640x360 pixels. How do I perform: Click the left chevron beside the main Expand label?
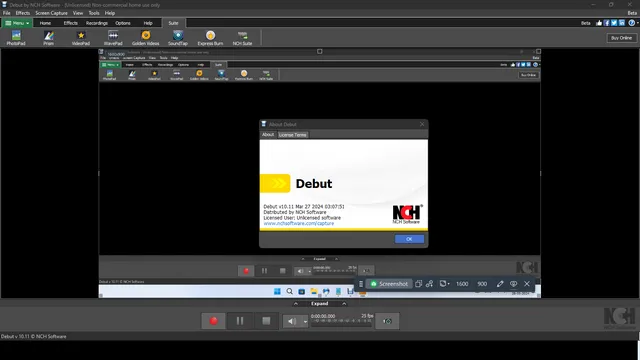(x=296, y=304)
